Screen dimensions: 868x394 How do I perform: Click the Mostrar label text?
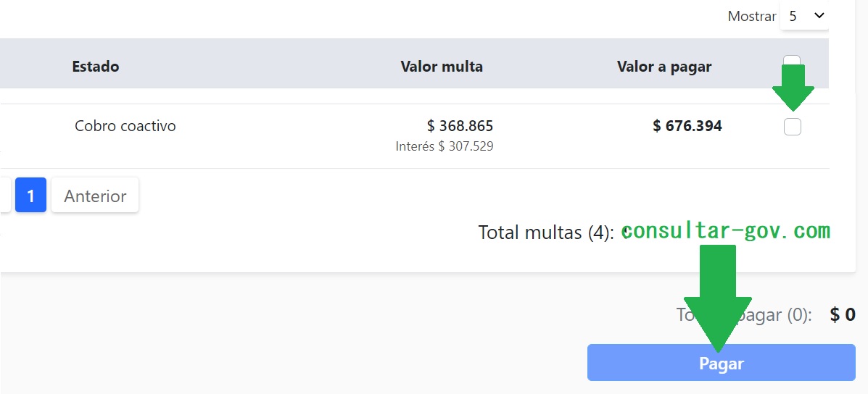click(751, 16)
